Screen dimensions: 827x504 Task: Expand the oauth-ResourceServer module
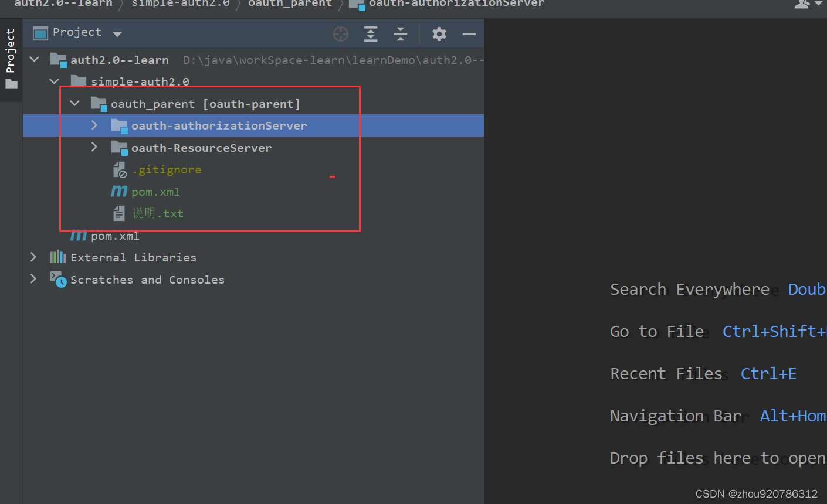tap(94, 147)
